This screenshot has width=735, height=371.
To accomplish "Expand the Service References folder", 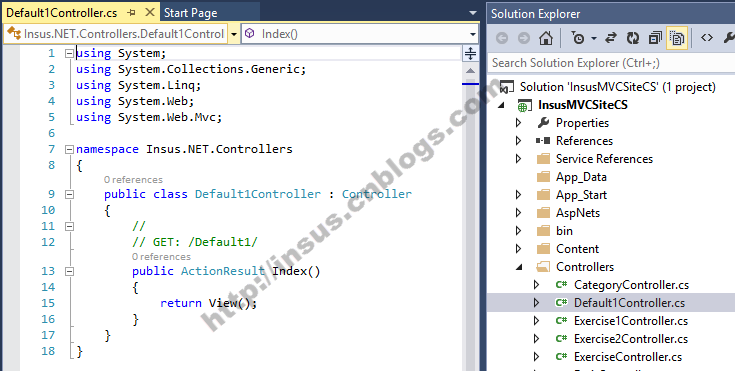I will [x=518, y=159].
